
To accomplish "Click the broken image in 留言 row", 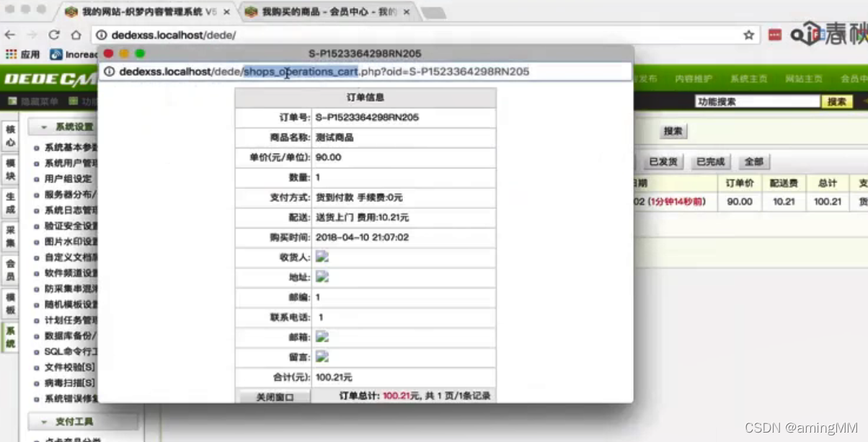I will click(x=322, y=357).
